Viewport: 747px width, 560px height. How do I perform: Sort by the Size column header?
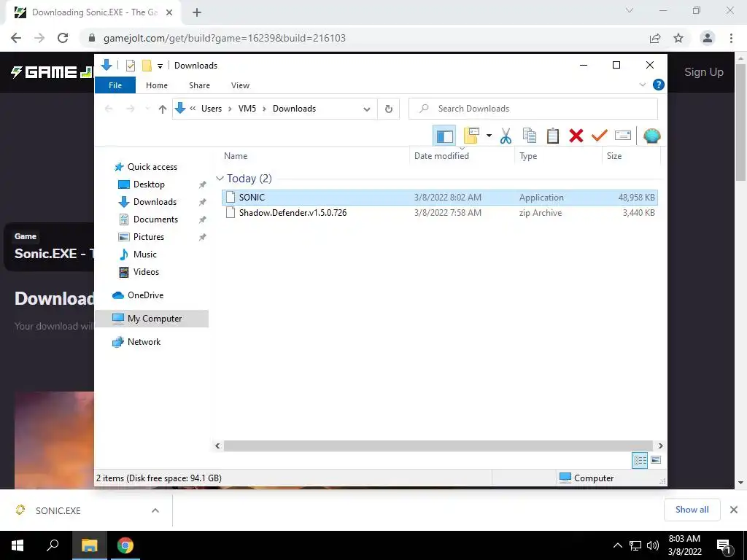pos(614,156)
